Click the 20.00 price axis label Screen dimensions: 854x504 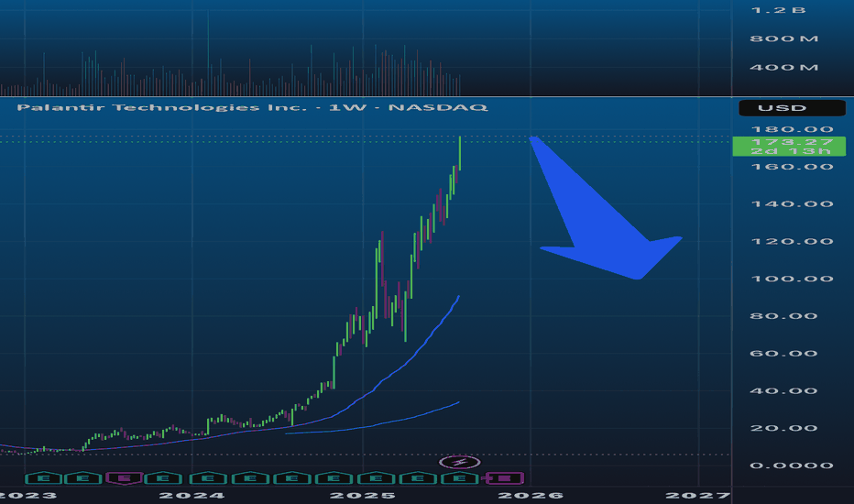point(783,428)
